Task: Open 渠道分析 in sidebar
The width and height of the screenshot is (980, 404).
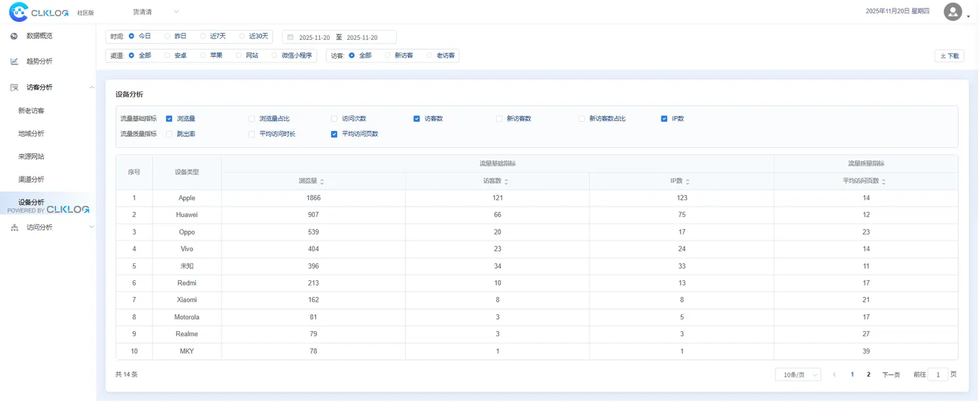Action: tap(31, 180)
